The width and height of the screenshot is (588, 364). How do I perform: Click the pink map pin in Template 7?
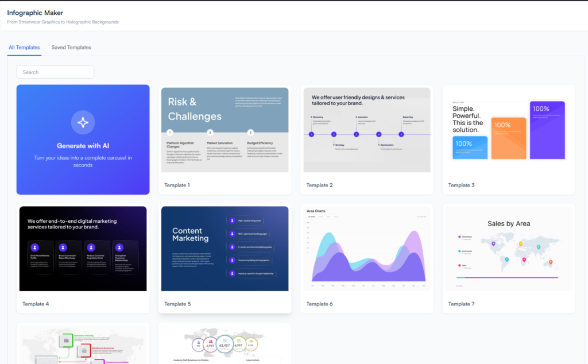pos(524,260)
